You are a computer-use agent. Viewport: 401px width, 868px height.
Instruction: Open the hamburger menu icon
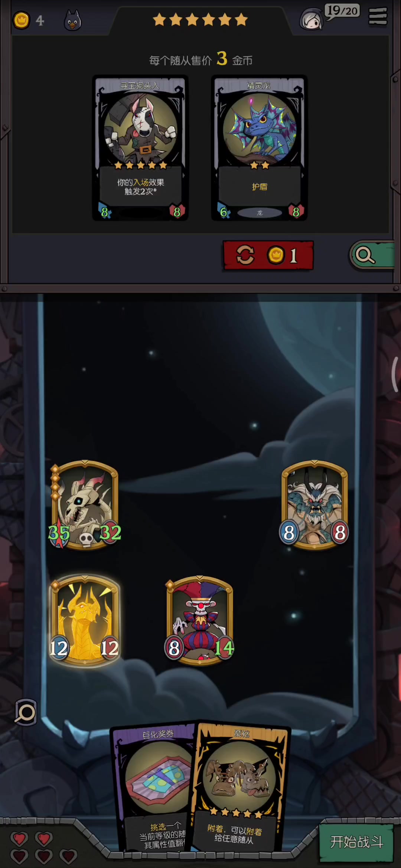(378, 16)
